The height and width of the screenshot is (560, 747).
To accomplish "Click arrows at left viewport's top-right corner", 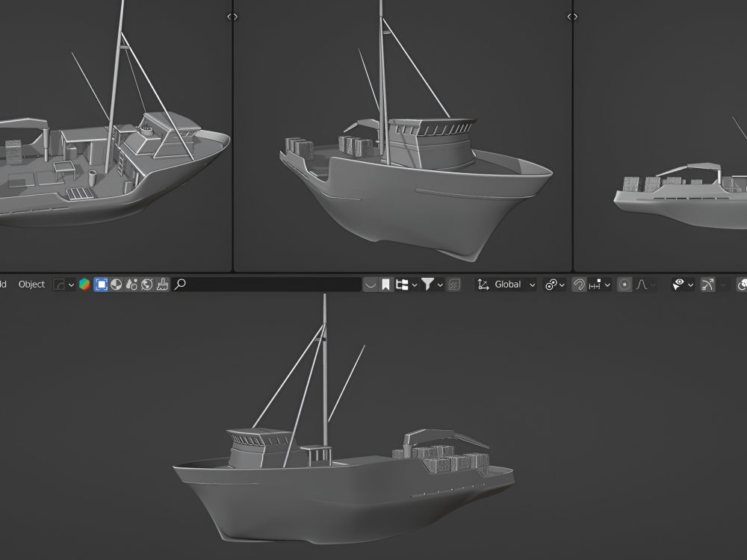I will pos(232,16).
